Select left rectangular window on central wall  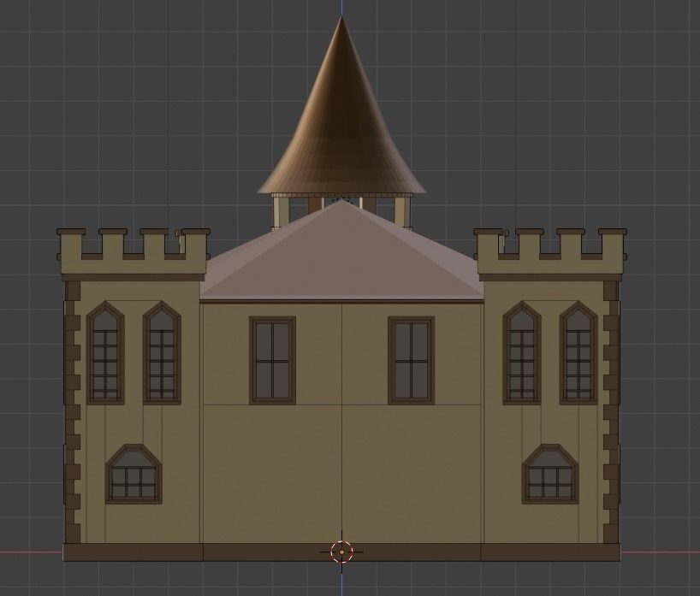[272, 361]
